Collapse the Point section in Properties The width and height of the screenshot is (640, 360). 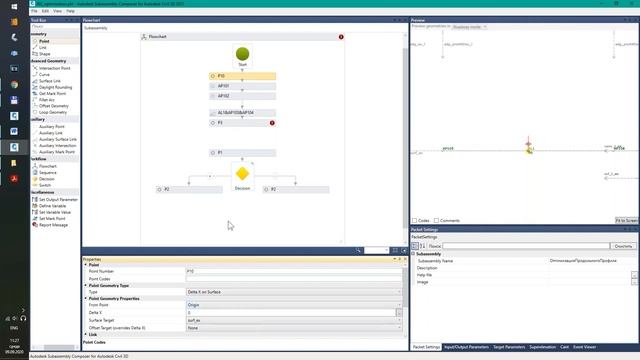coord(86,265)
